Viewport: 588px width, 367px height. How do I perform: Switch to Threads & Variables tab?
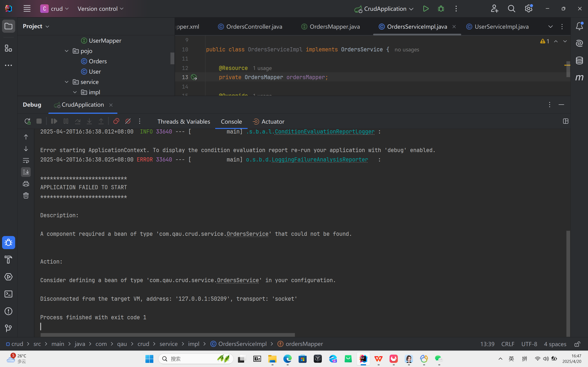pyautogui.click(x=184, y=121)
